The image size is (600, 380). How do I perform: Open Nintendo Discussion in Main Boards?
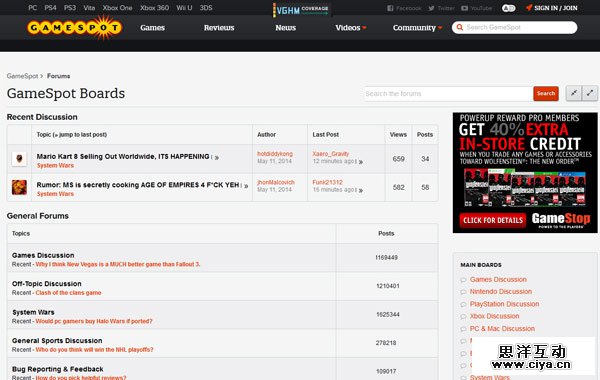501,292
